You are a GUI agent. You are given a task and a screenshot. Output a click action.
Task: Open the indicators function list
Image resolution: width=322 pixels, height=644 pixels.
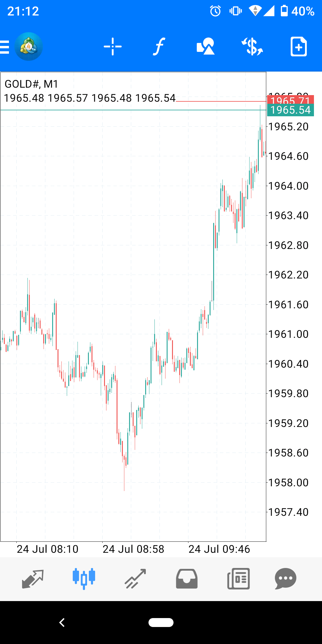coord(159,47)
